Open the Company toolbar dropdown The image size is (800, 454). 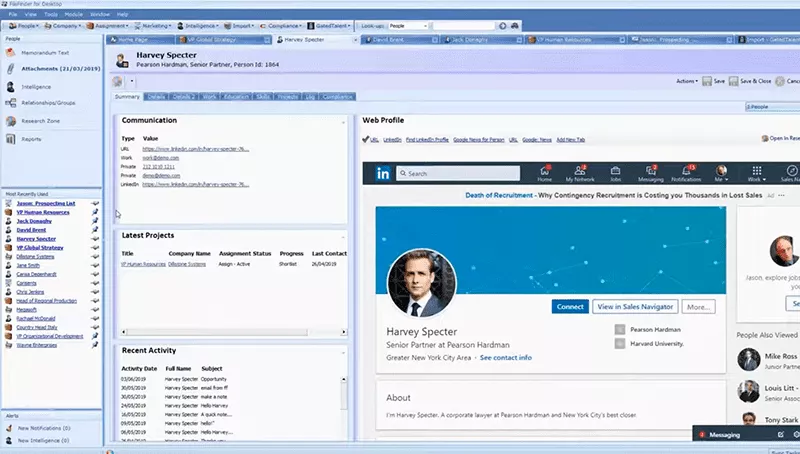click(62, 26)
